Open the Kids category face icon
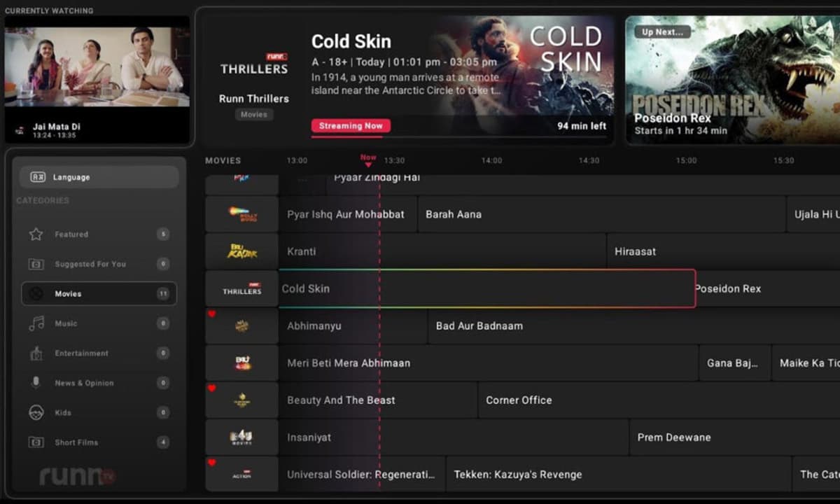 click(x=36, y=413)
